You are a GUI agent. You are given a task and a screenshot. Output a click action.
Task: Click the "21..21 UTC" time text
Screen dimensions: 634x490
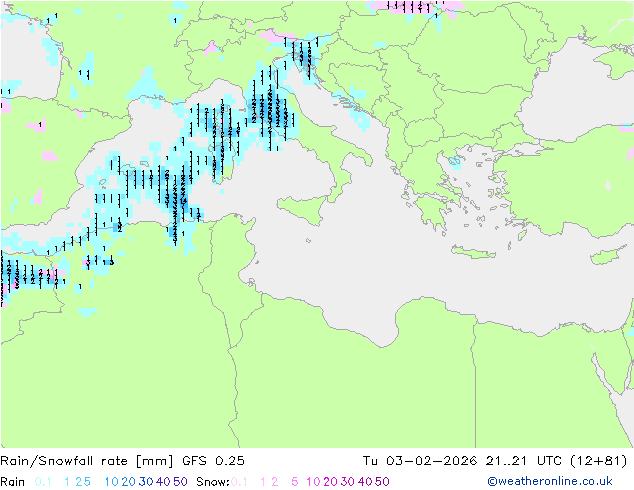pos(523,461)
